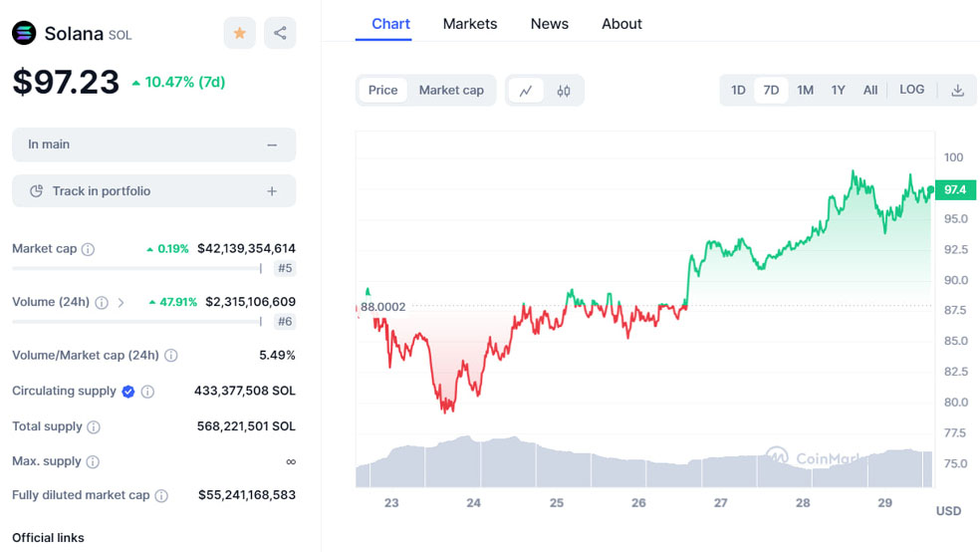
Task: Click the Volume (24h) rank progress bar
Action: click(x=136, y=321)
